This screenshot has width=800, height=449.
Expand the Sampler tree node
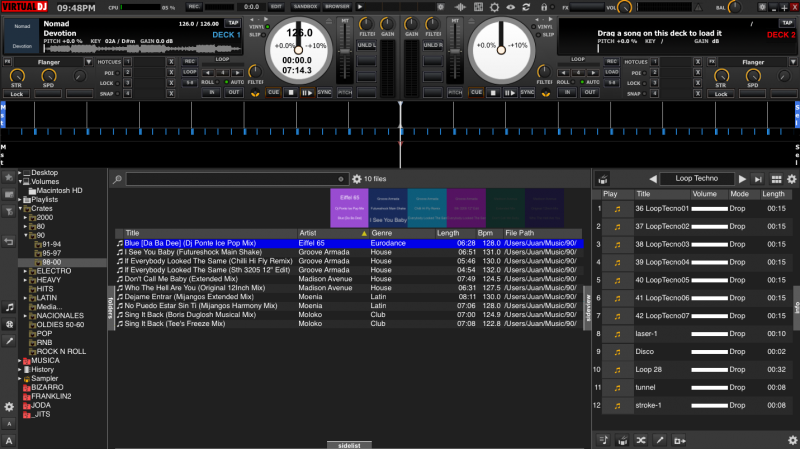[20, 379]
